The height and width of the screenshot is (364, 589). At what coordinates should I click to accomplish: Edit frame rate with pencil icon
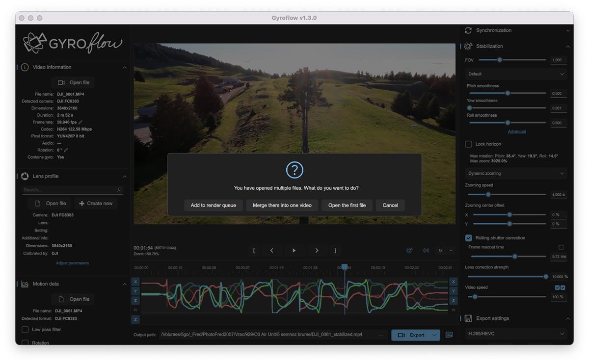(x=80, y=122)
